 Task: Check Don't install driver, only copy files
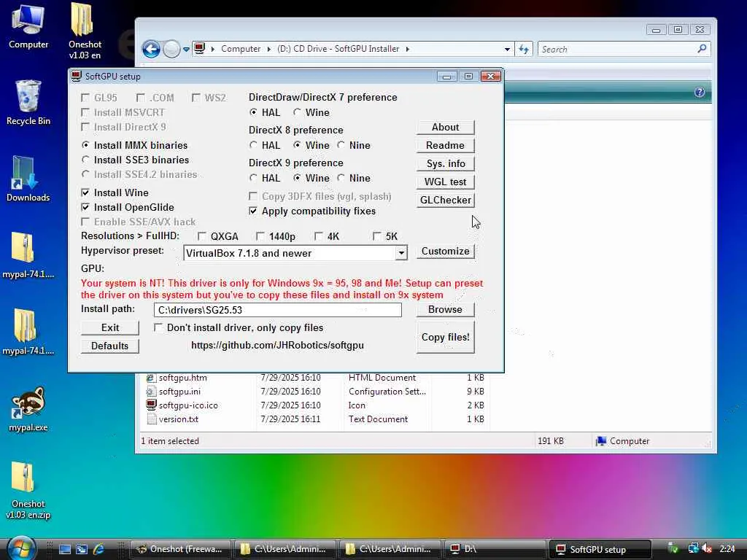[158, 327]
